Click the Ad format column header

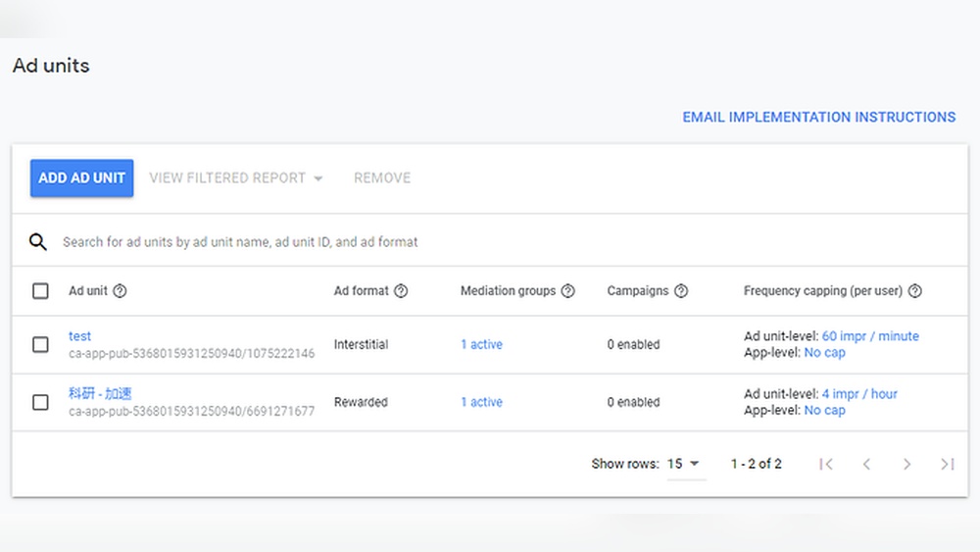tap(362, 290)
